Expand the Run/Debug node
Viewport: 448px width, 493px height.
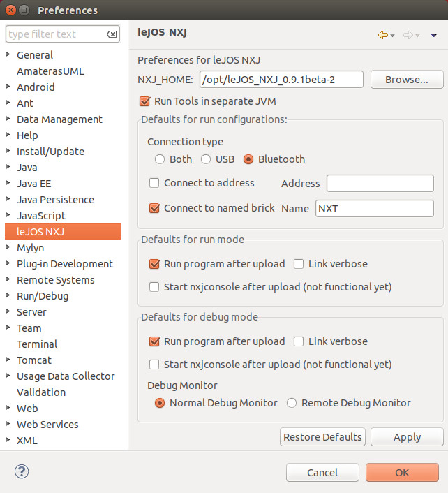(x=8, y=295)
